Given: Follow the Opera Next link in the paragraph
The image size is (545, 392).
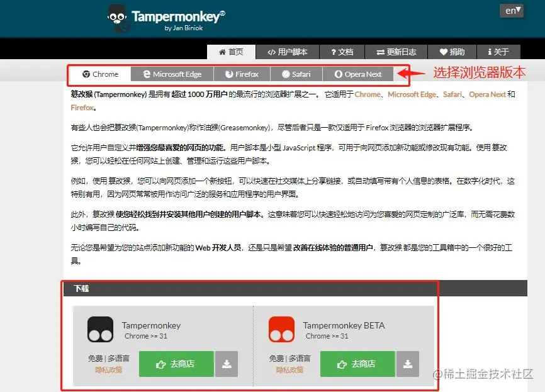Looking at the screenshot, I should click(487, 94).
